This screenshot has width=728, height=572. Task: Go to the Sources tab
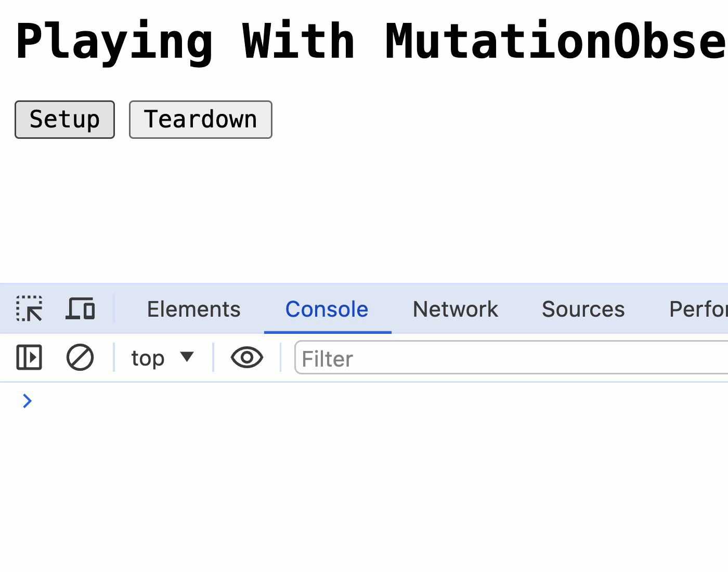coord(583,309)
